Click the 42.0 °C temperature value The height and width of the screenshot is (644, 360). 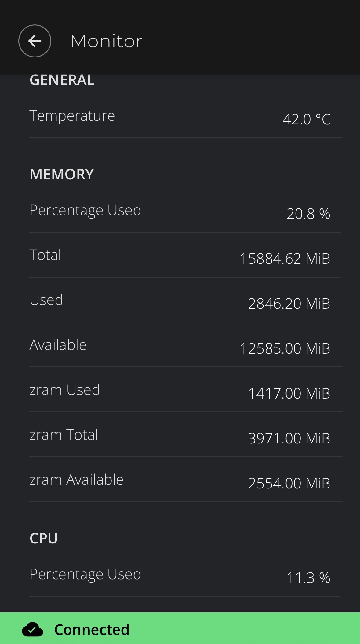point(306,119)
